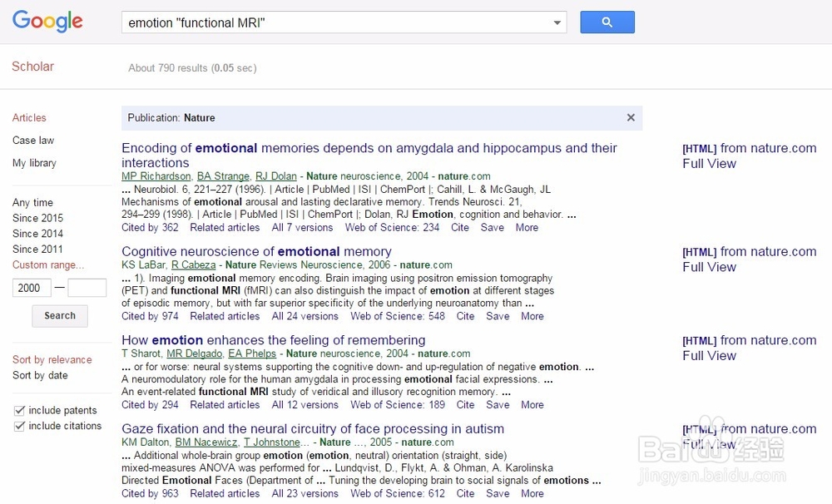
Task: Open All 24 versions
Action: point(305,316)
